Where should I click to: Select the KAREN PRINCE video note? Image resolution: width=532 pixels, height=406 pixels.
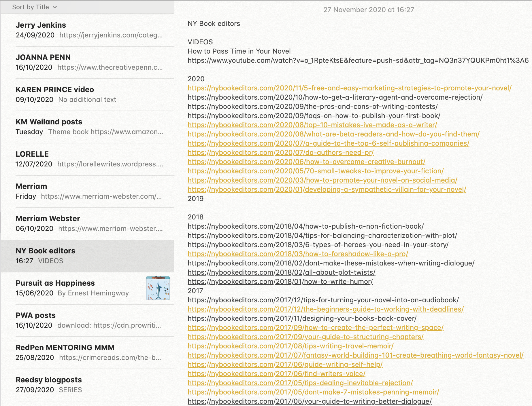coord(88,95)
